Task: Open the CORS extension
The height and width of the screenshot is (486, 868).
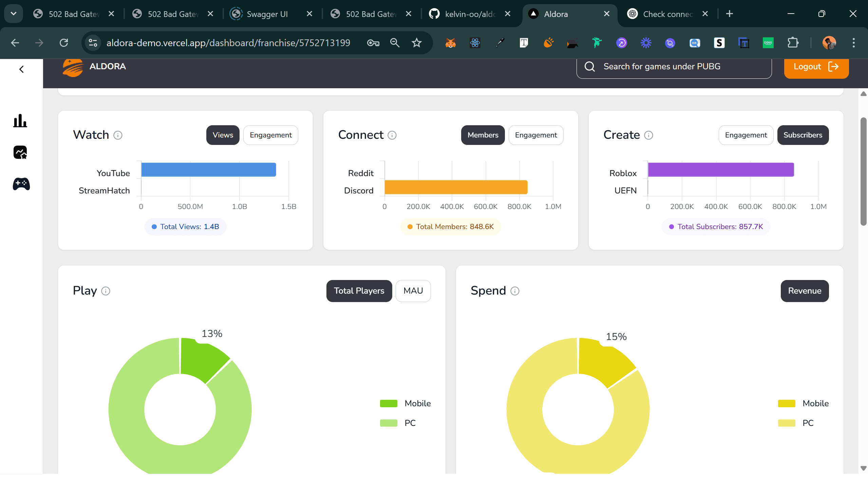Action: click(768, 43)
